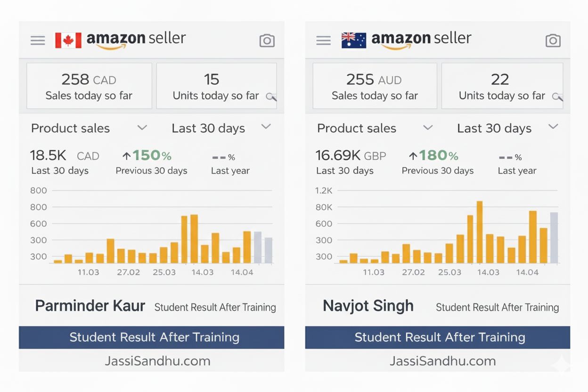Select the 258 CAD sales today card
The height and width of the screenshot is (392, 588).
click(x=89, y=86)
